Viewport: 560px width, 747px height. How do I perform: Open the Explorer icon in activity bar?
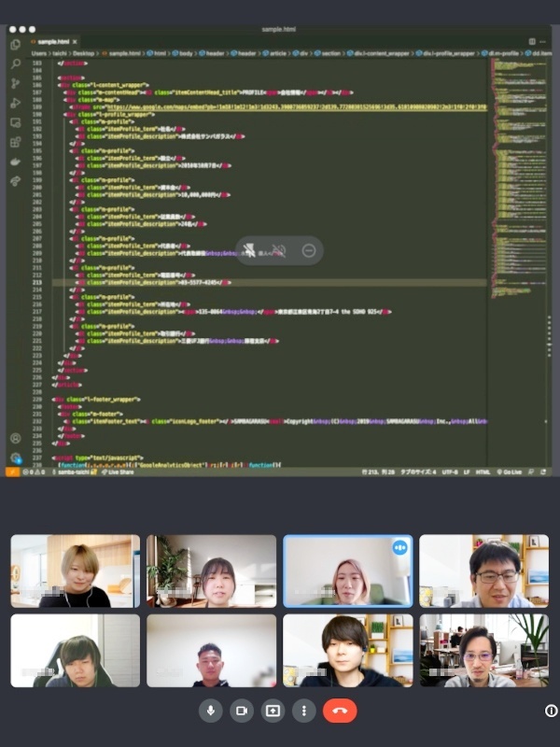[x=16, y=44]
